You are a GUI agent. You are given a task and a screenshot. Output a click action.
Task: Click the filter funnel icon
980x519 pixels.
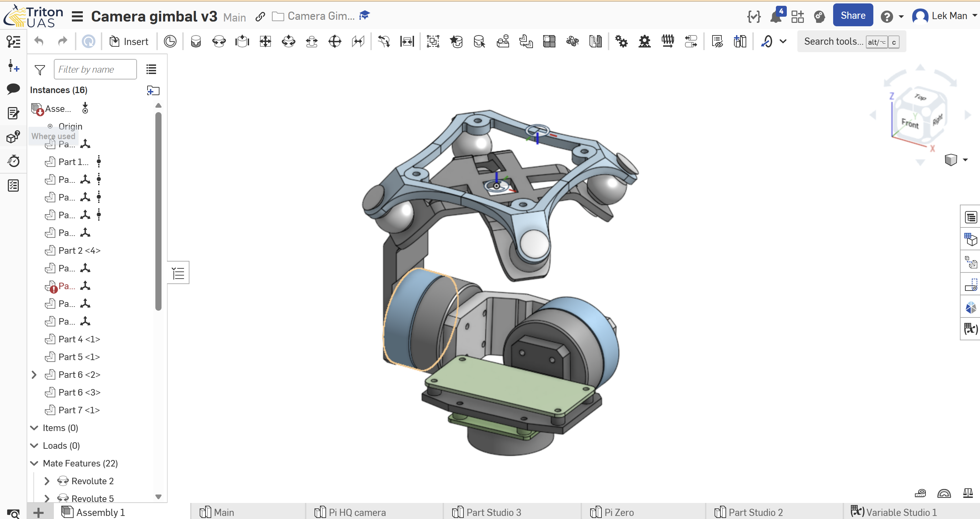(x=40, y=70)
